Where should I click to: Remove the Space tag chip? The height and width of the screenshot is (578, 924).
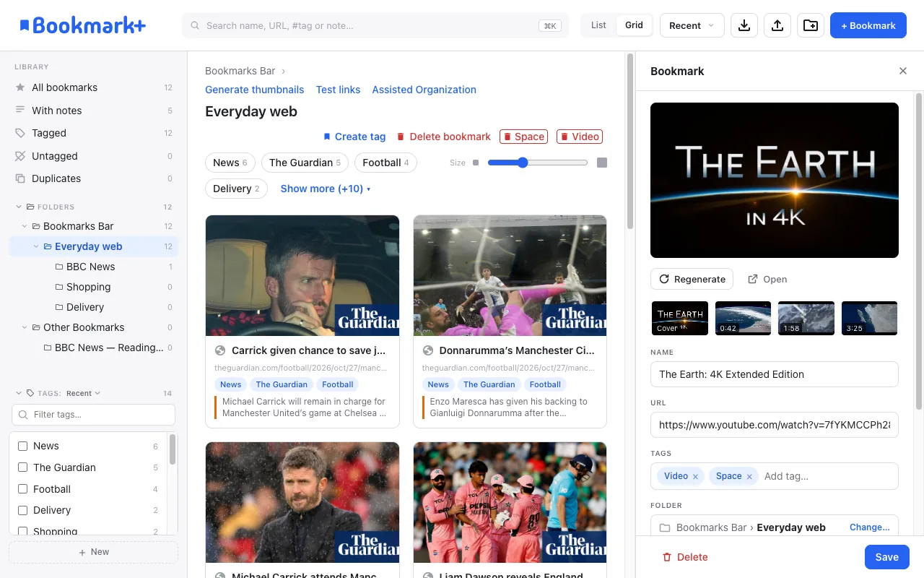(749, 477)
